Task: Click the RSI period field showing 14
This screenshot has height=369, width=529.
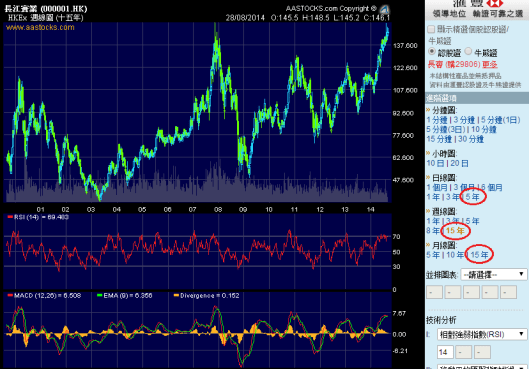Action: click(x=445, y=352)
